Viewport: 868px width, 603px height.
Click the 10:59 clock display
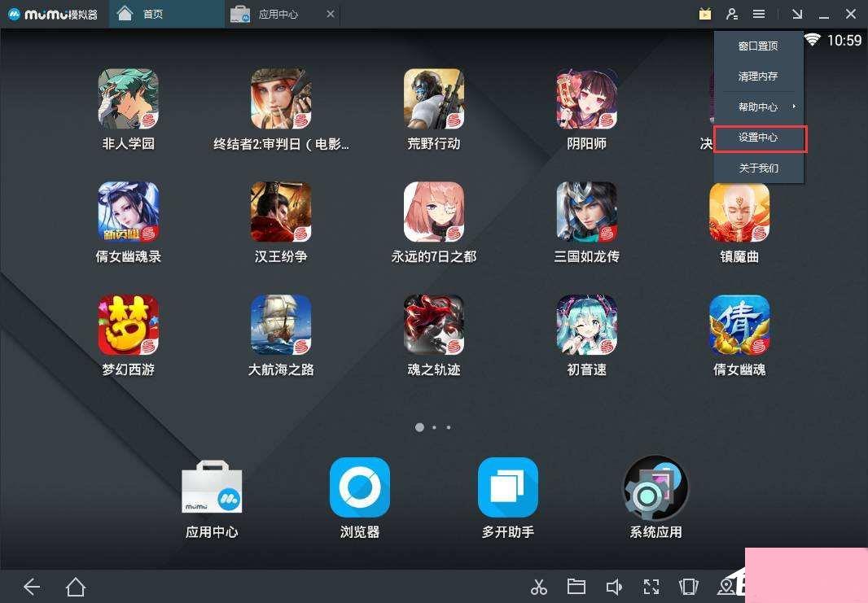point(844,41)
